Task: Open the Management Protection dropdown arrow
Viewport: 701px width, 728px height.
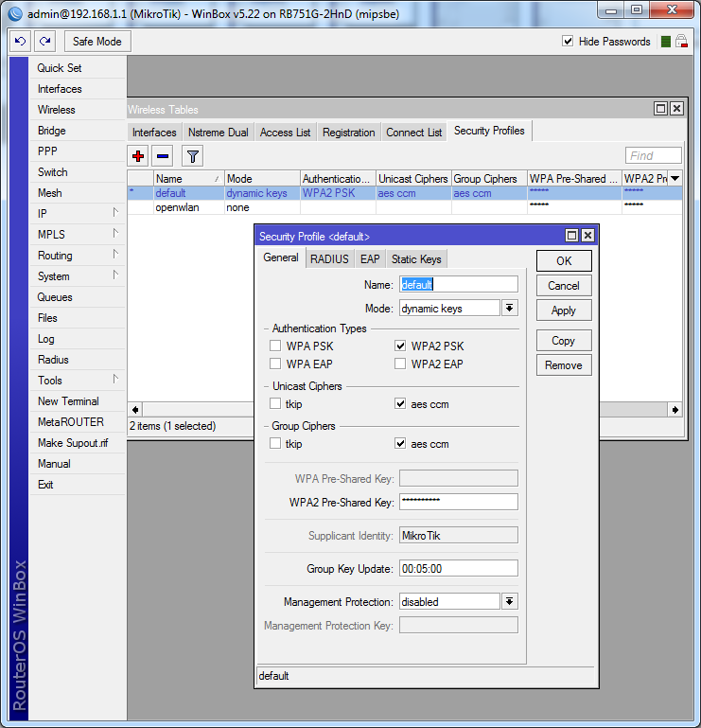Action: 509,601
